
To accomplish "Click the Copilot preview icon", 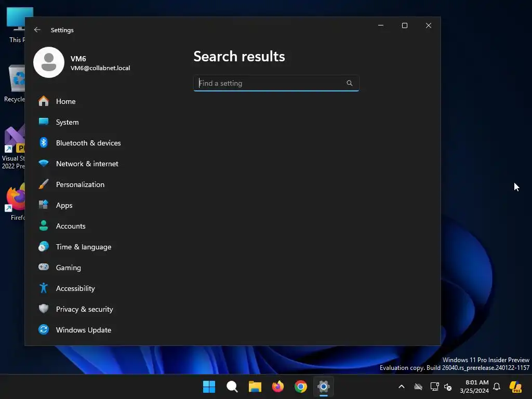I will (515, 387).
